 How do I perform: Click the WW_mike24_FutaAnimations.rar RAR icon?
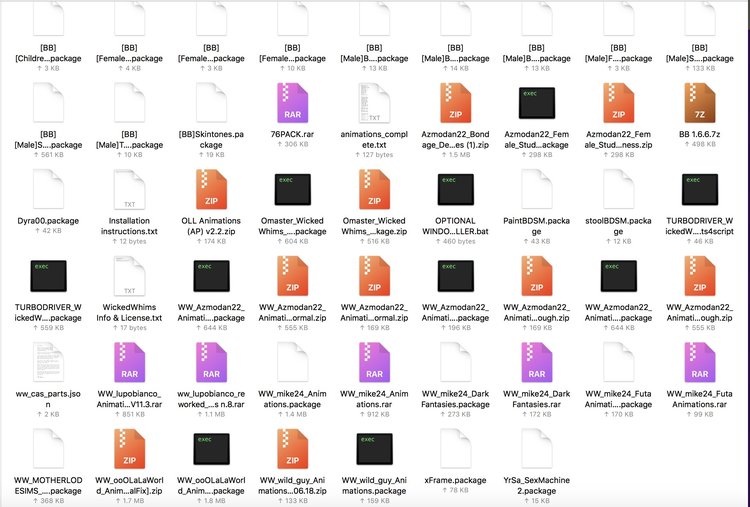[700, 363]
